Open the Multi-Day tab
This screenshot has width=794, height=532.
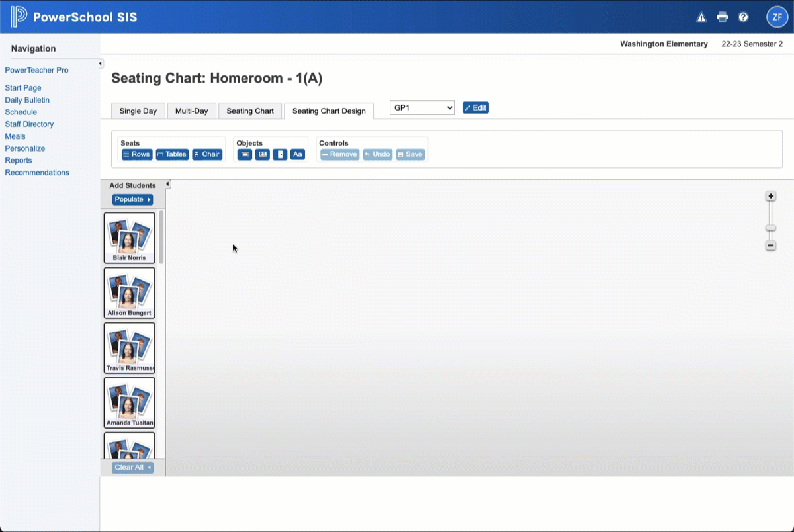click(192, 111)
